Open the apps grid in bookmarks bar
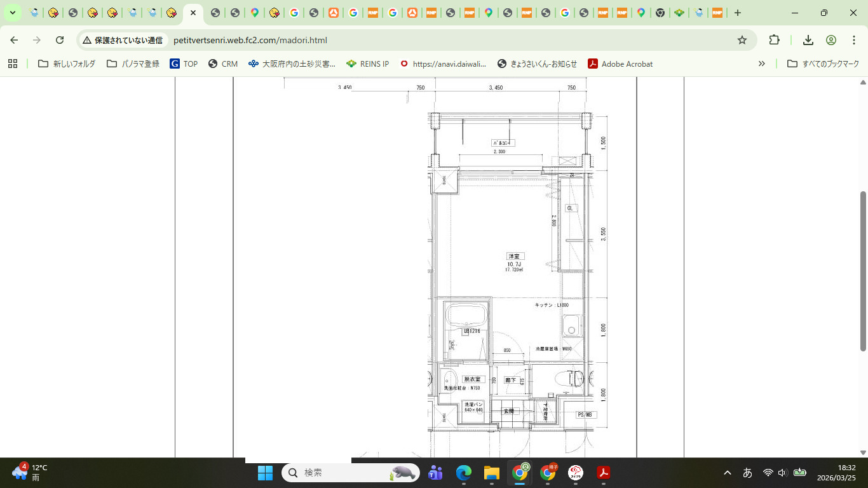868x488 pixels. point(13,64)
